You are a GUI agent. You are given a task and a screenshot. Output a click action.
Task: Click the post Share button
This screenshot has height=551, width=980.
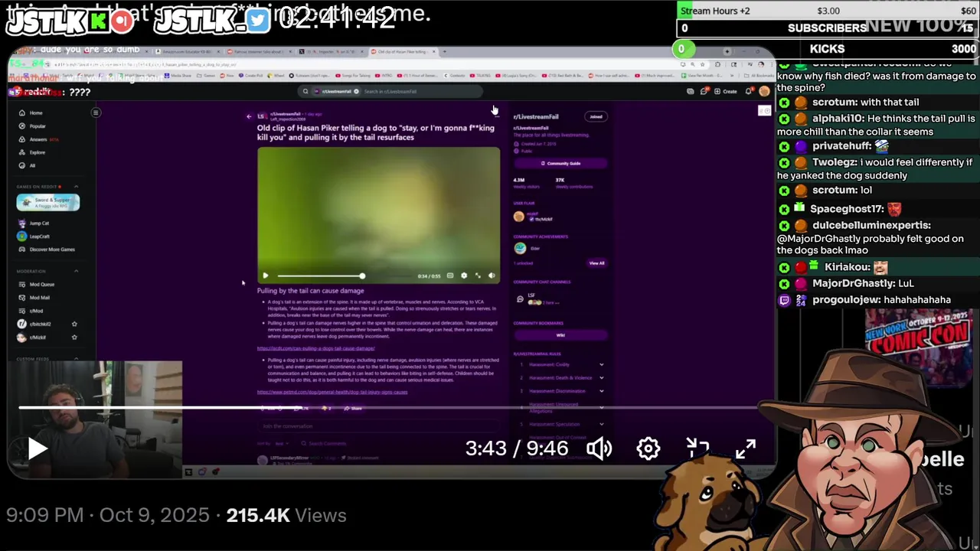[353, 409]
